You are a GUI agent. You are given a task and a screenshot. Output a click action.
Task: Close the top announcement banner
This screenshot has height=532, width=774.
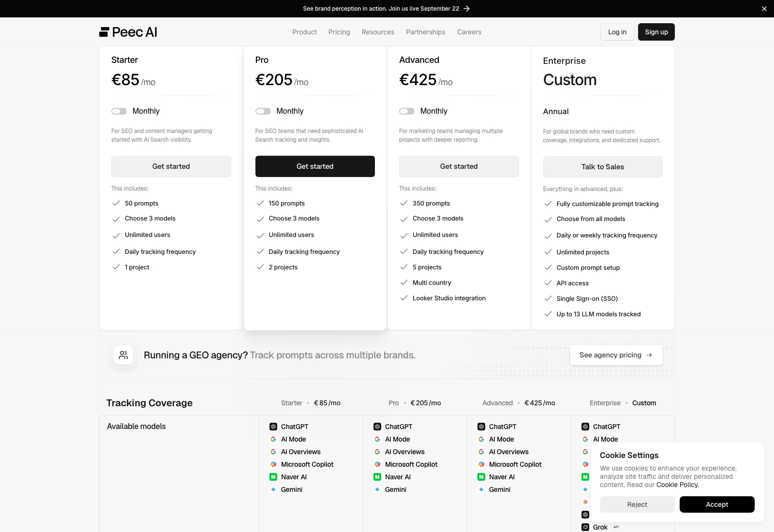tap(764, 9)
